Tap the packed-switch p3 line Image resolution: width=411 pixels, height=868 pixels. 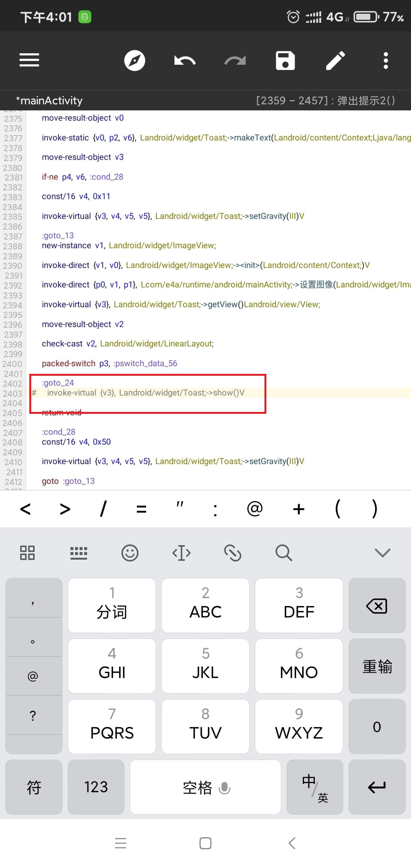coord(110,363)
